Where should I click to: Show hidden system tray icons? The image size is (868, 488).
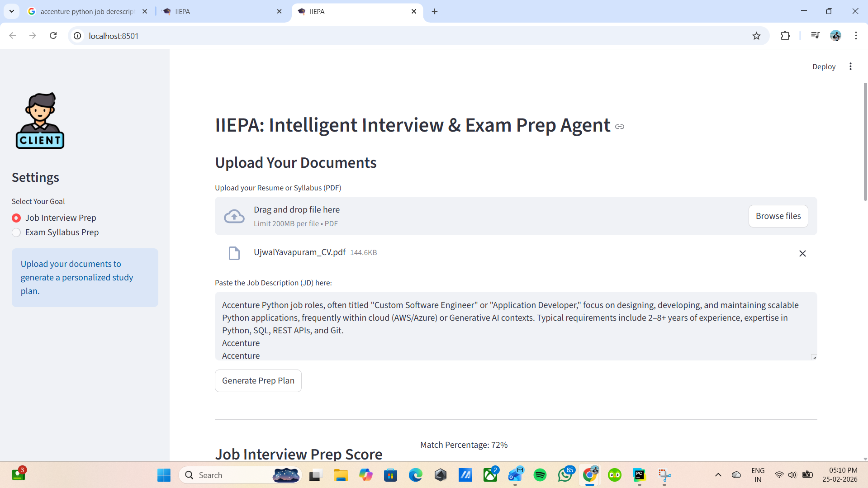(x=718, y=475)
